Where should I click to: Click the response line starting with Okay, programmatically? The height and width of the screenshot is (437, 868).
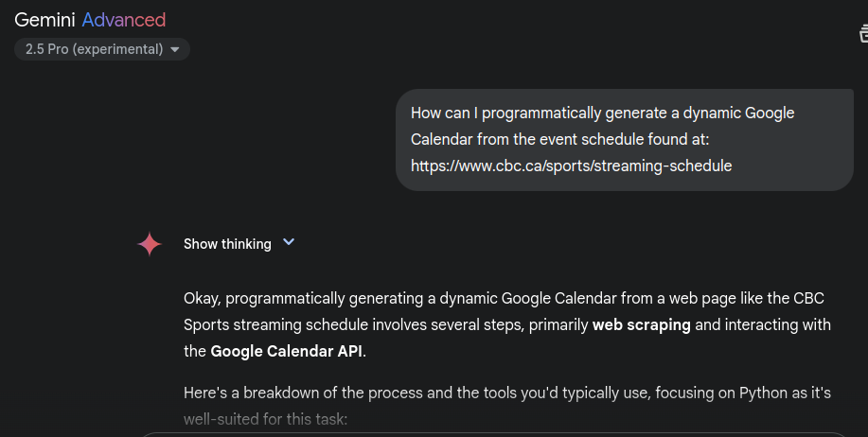pos(504,298)
